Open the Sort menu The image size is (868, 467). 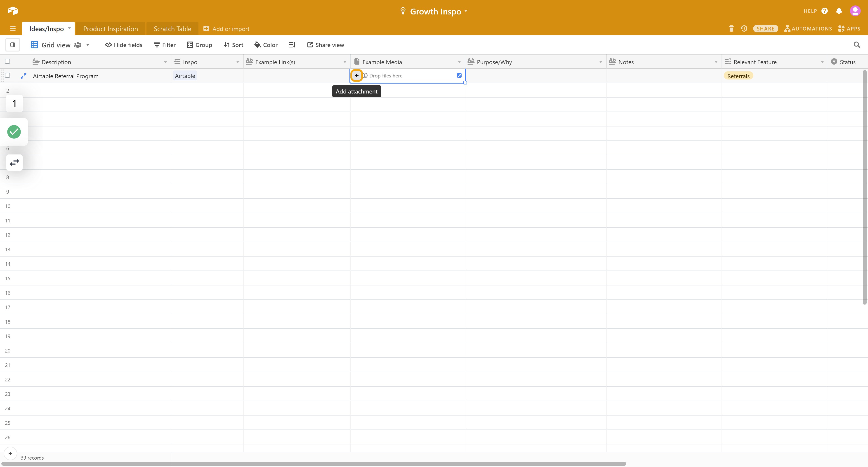click(234, 45)
